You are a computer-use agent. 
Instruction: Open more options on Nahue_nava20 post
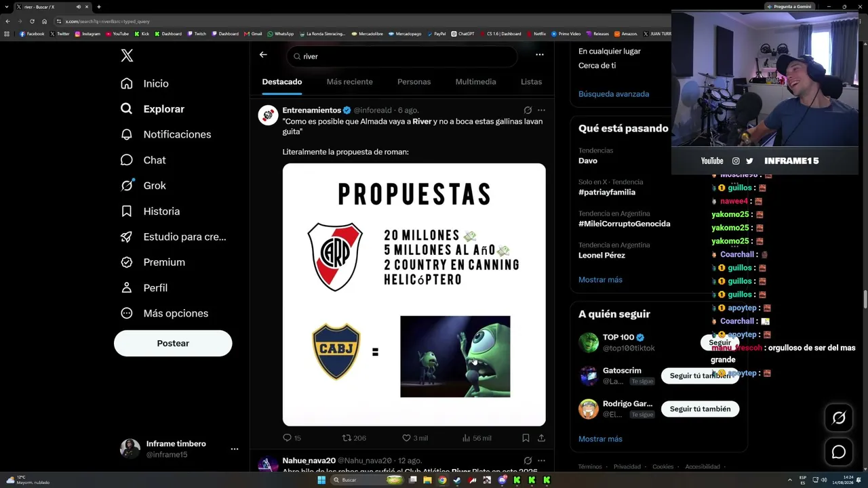coord(541,461)
